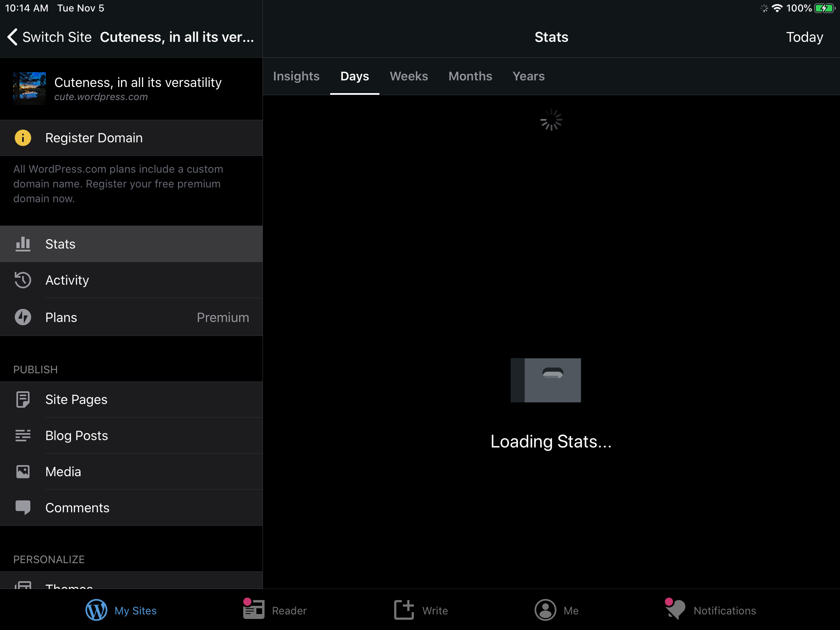Go back with the Switch Site button

[x=49, y=37]
